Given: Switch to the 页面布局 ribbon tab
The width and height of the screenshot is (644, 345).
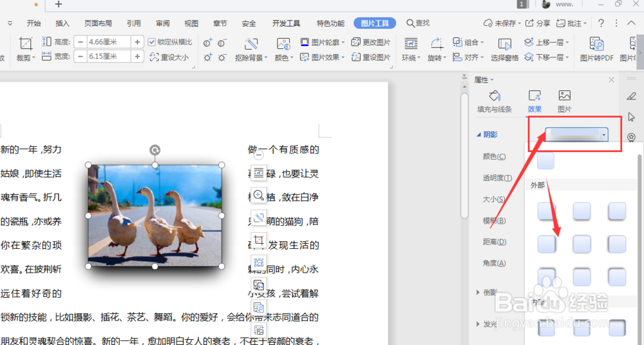Looking at the screenshot, I should click(x=98, y=23).
